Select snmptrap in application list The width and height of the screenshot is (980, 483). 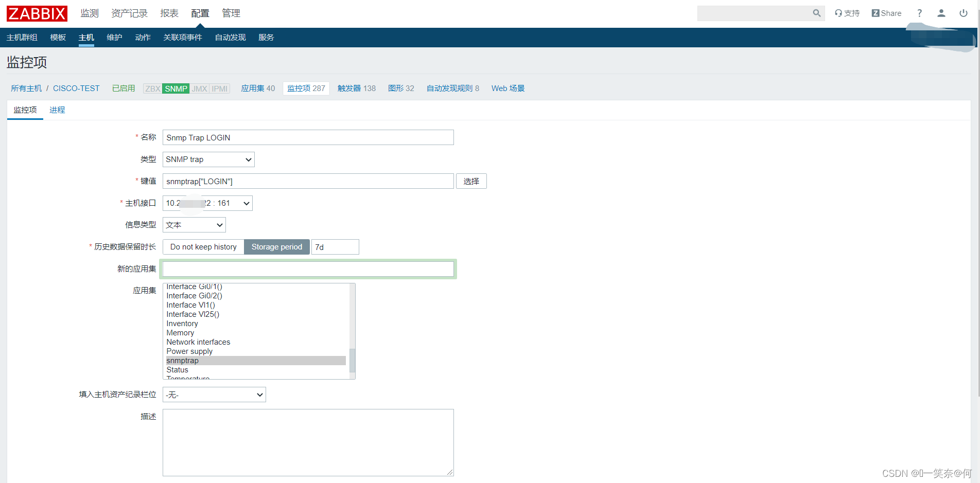256,361
